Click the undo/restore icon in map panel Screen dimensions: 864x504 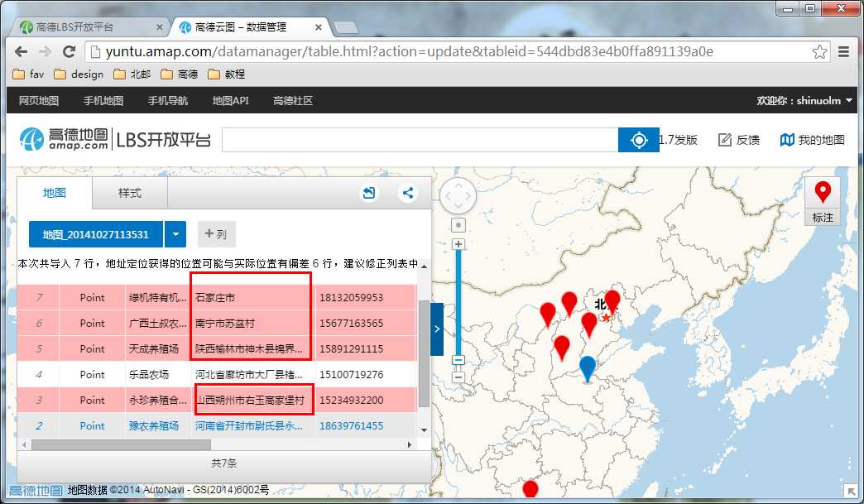[368, 193]
